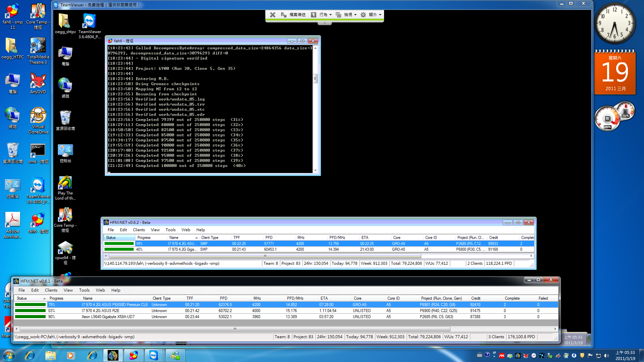Open the fah6 - smp 11 desktop shortcut
This screenshot has height=362, width=644.
tap(13, 16)
